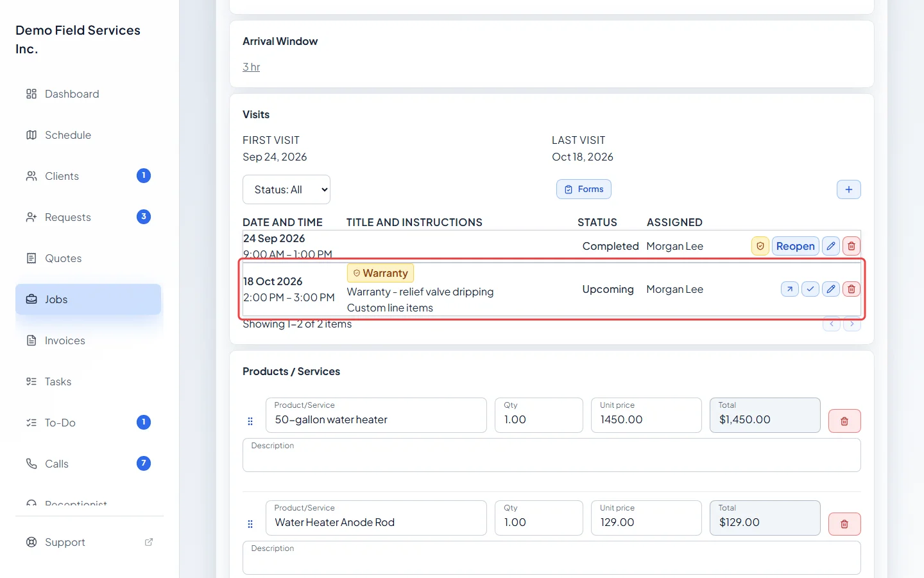Open Support link
The width and height of the screenshot is (924, 578).
pos(89,542)
